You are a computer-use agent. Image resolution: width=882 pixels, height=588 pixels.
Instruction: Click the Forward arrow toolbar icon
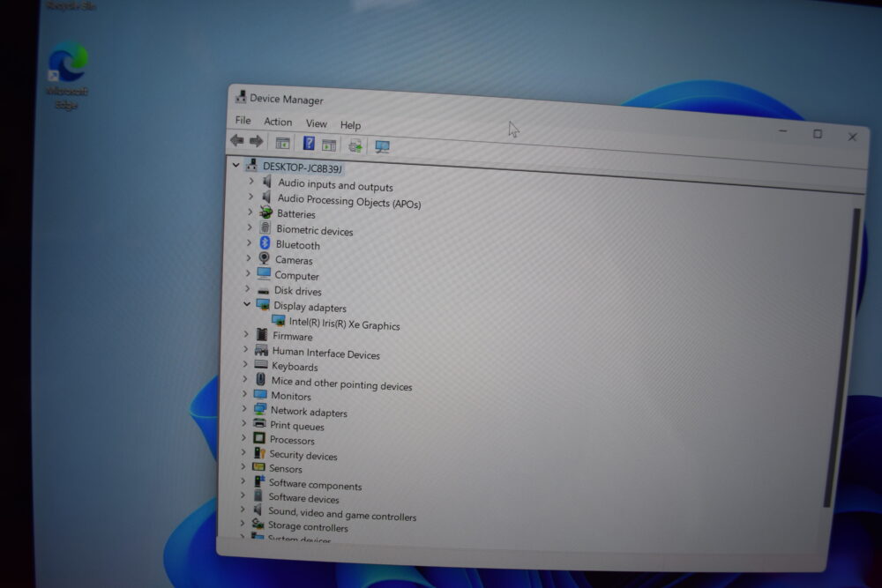pos(256,141)
